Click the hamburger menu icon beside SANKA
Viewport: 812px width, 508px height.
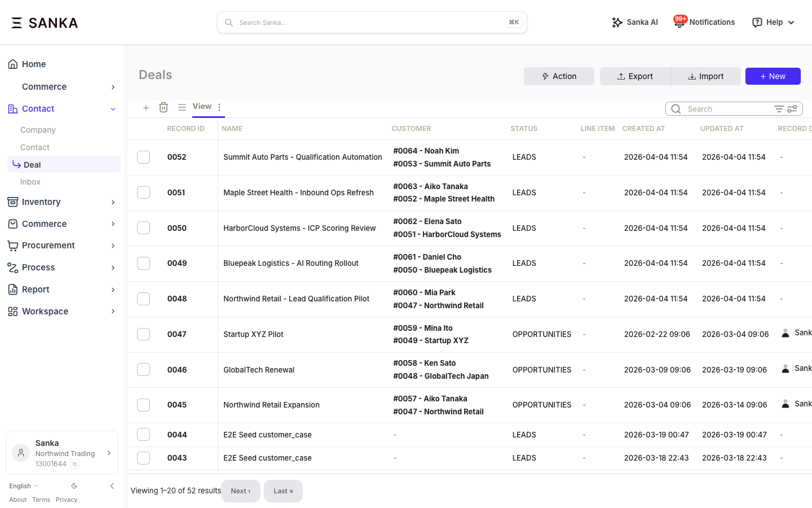(x=16, y=23)
